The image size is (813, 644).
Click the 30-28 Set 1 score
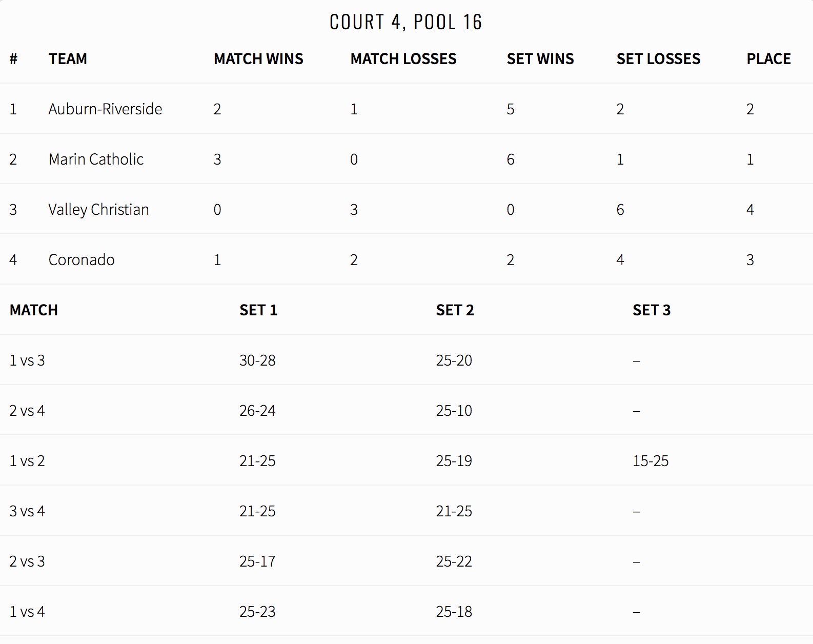(x=257, y=360)
